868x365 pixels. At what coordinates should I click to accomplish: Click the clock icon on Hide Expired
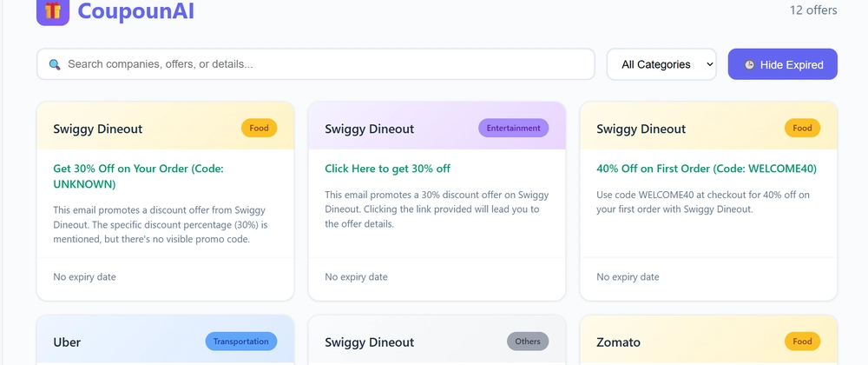point(749,65)
